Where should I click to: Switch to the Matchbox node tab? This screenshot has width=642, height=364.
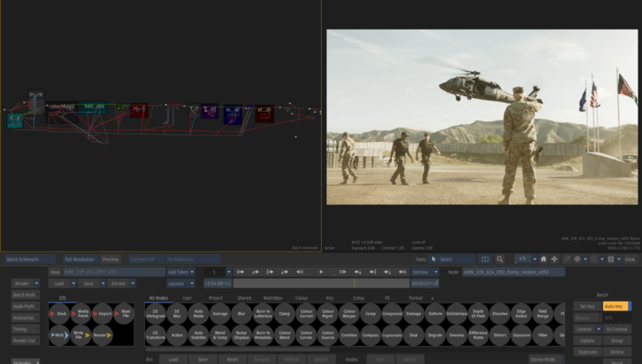coord(272,297)
